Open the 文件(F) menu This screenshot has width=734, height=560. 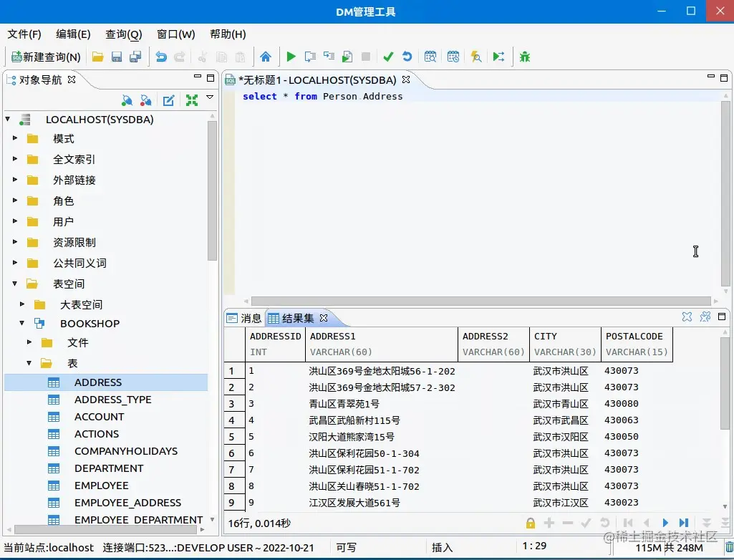coord(24,34)
